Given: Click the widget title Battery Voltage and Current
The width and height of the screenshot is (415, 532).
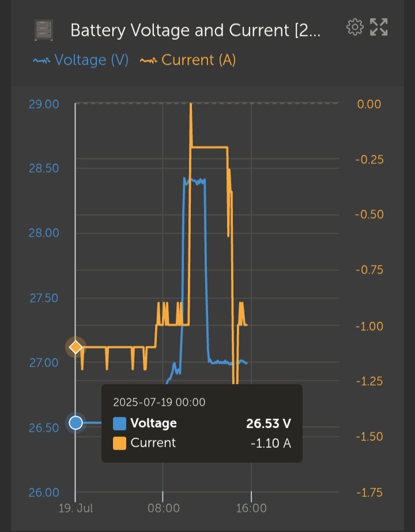Looking at the screenshot, I should 195,31.
